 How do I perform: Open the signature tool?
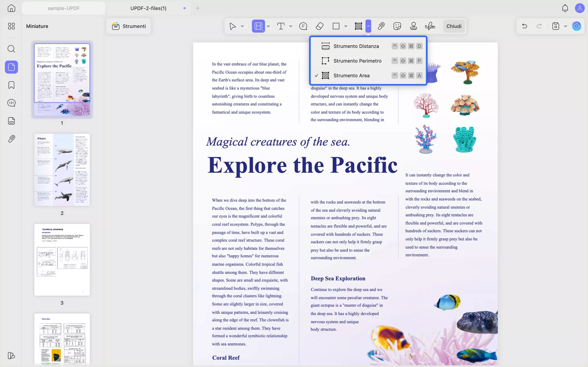coord(430,26)
